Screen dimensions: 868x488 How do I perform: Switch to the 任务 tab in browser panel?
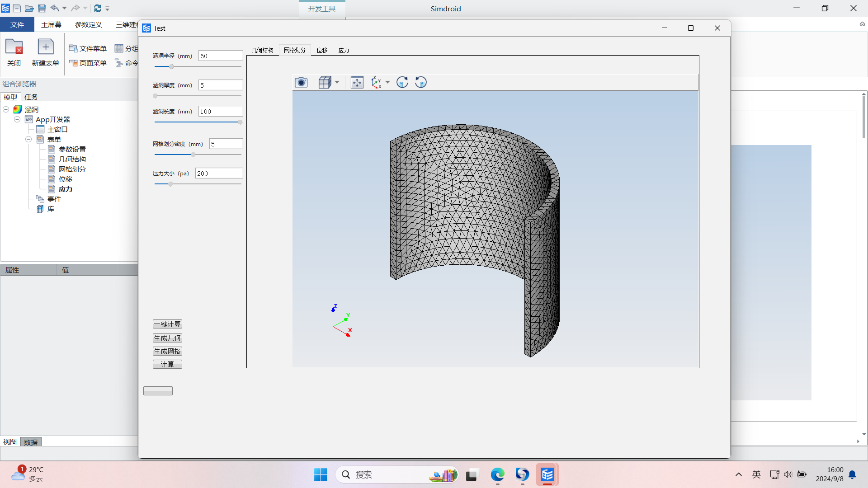(31, 97)
